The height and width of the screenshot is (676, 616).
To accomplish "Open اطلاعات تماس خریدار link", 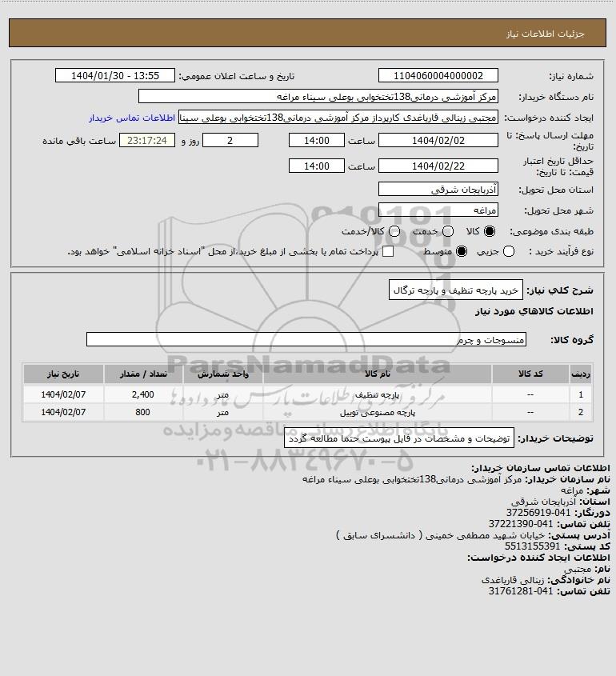I will [132, 118].
